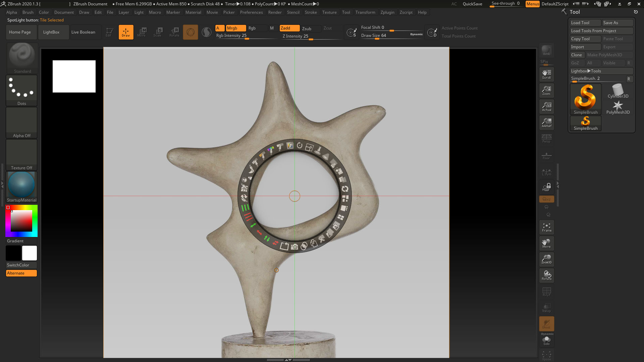Click the Load Tool button

(585, 23)
